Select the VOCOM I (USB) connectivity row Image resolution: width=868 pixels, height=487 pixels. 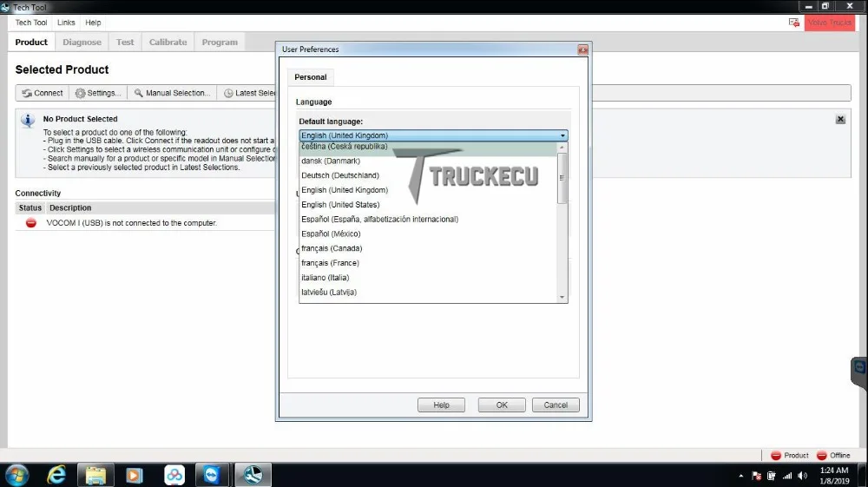[x=145, y=223]
